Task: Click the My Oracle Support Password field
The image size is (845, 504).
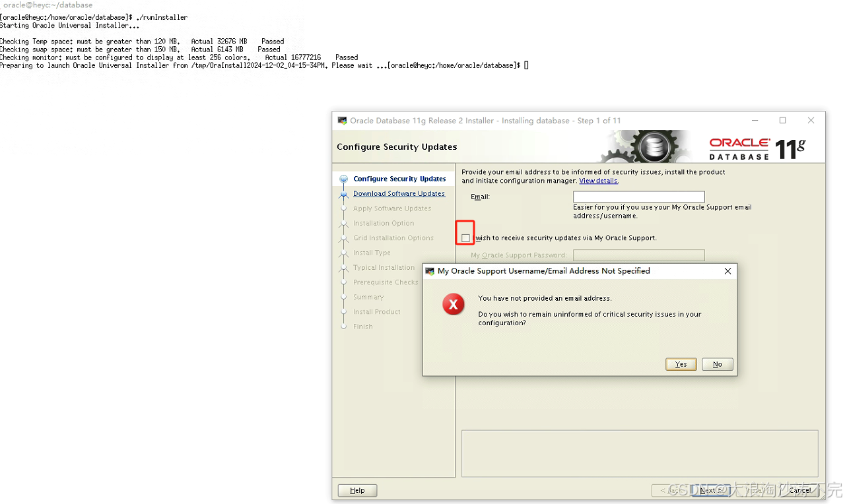Action: pos(638,255)
